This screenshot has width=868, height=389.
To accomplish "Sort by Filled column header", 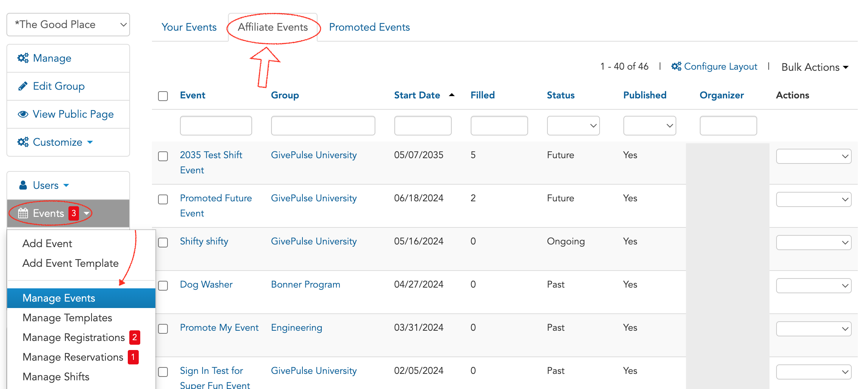I will tap(482, 95).
